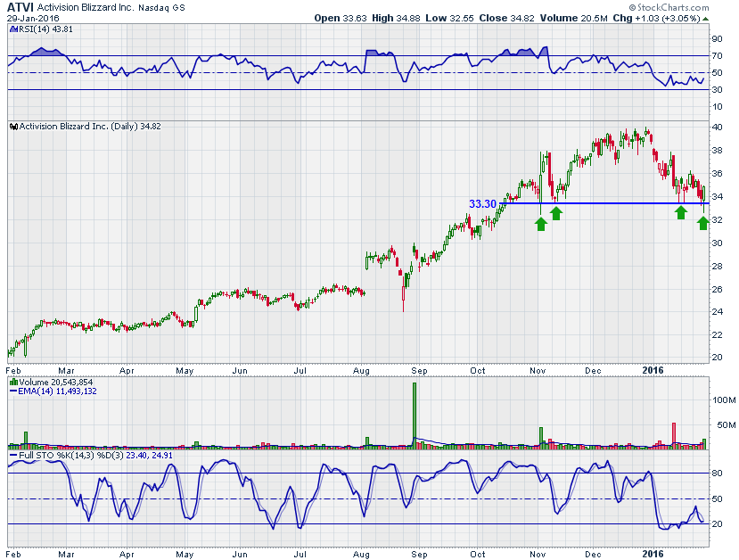Click the 2016 label under price panel
This screenshot has width=739, height=560.
point(653,370)
